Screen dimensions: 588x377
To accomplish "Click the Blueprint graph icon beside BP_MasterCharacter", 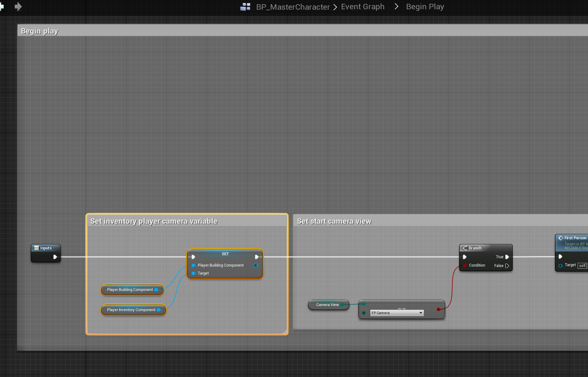I will point(245,7).
